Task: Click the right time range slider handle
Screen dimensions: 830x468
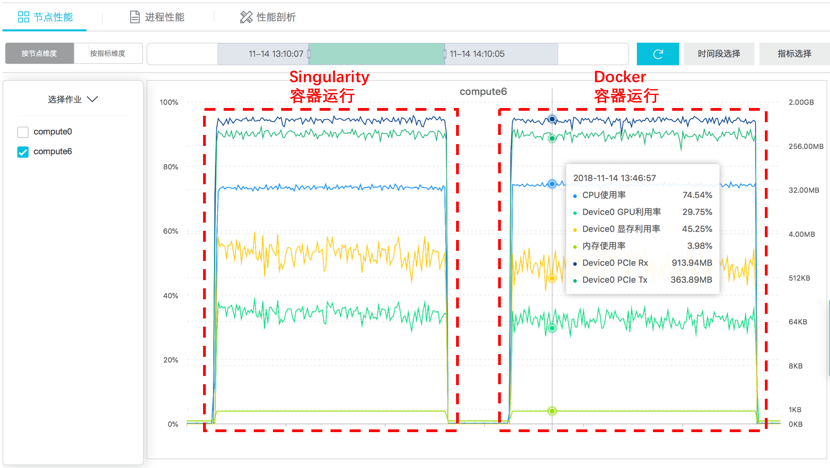Action: pos(445,53)
